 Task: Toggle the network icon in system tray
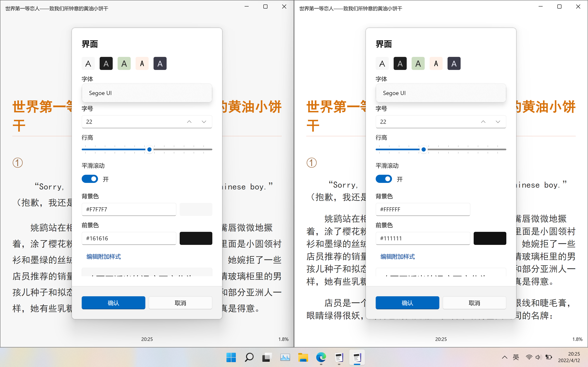(529, 357)
